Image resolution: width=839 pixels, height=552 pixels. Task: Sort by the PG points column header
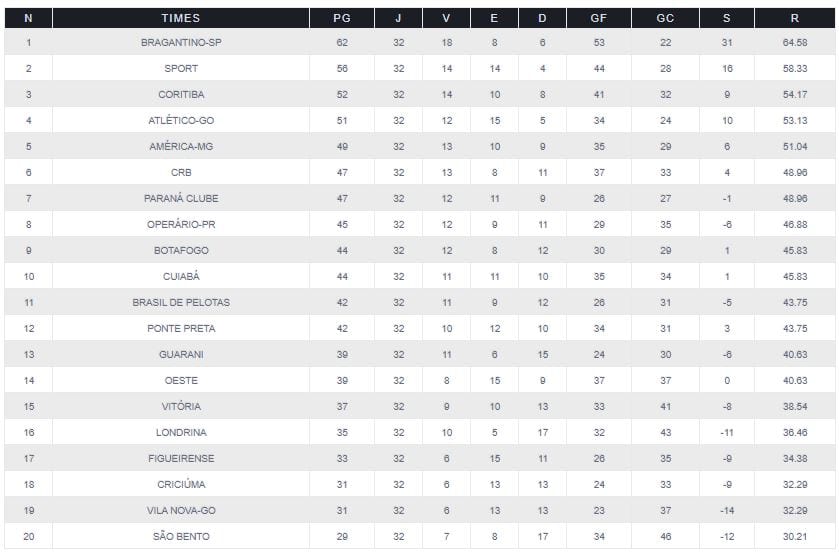[342, 18]
